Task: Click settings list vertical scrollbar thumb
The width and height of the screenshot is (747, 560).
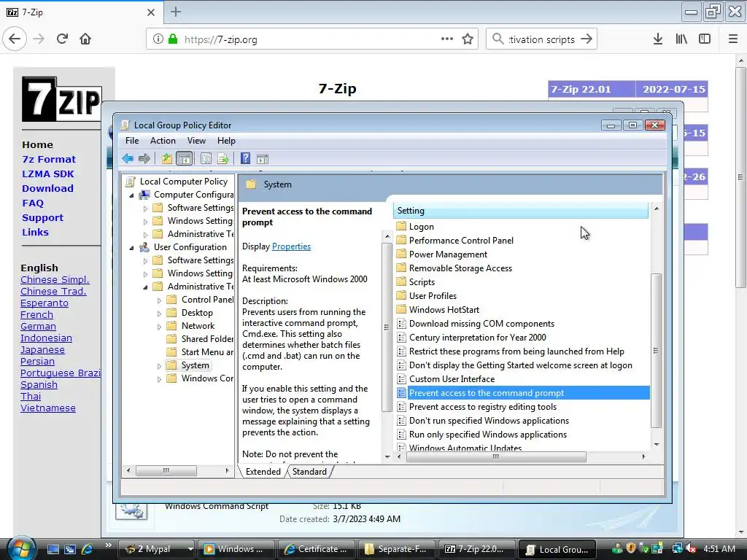Action: [x=656, y=351]
